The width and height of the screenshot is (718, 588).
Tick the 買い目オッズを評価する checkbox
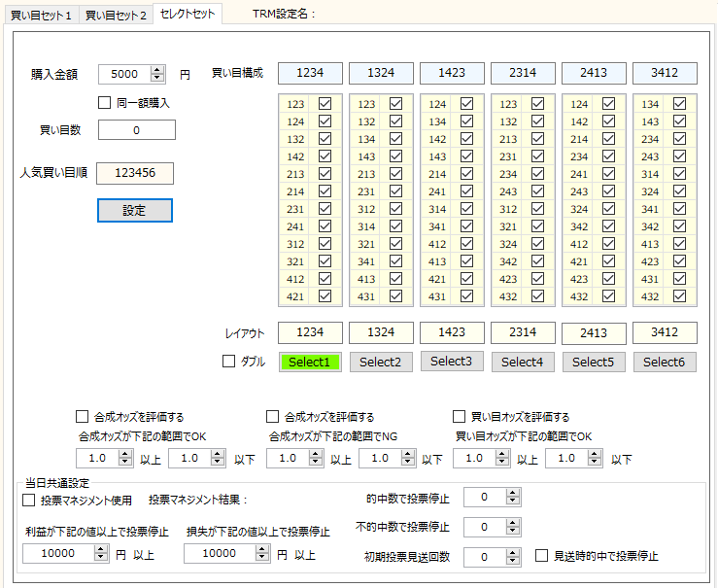[x=460, y=416]
